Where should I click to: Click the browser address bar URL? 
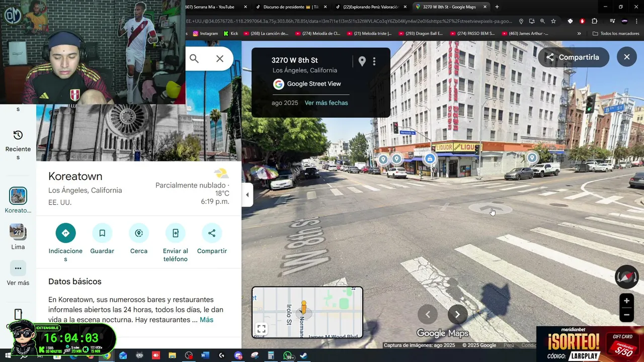tap(349, 21)
